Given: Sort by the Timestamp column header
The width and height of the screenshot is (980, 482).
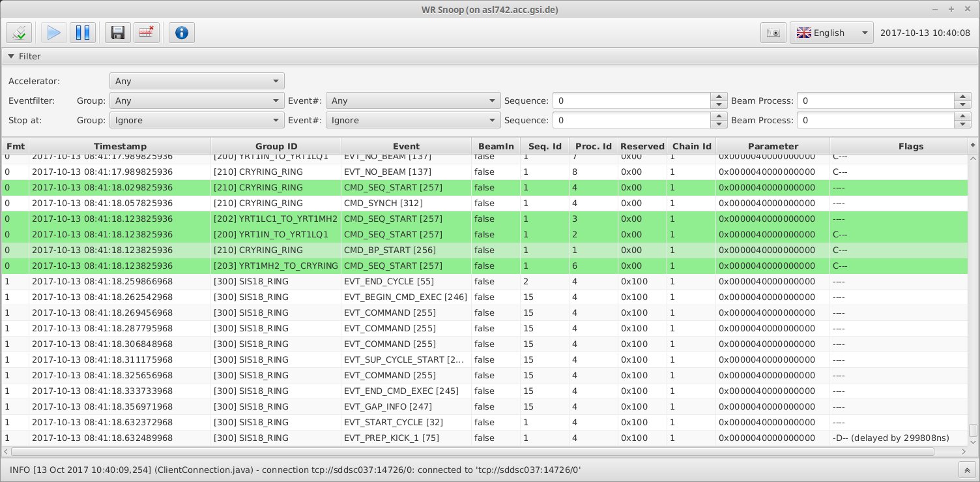Looking at the screenshot, I should tap(120, 146).
